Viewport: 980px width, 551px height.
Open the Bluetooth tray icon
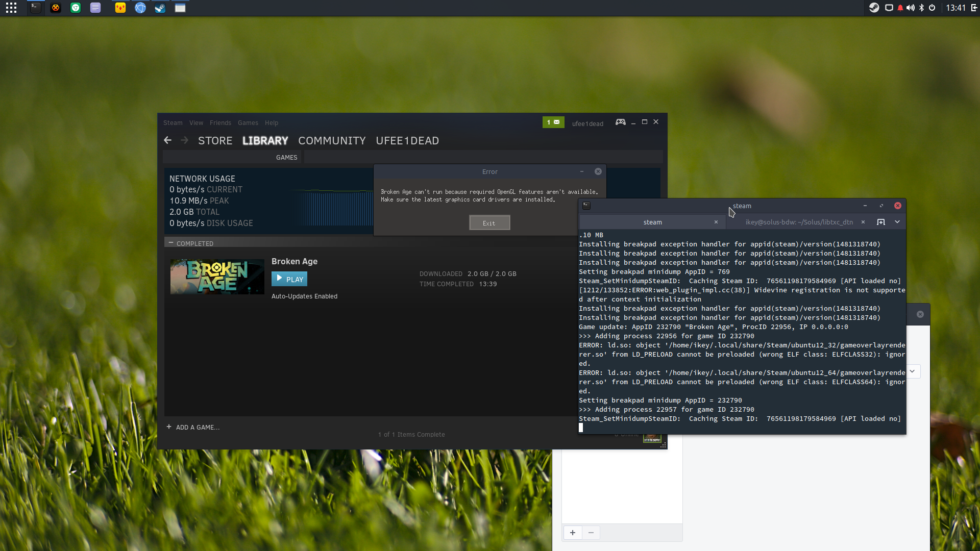922,8
